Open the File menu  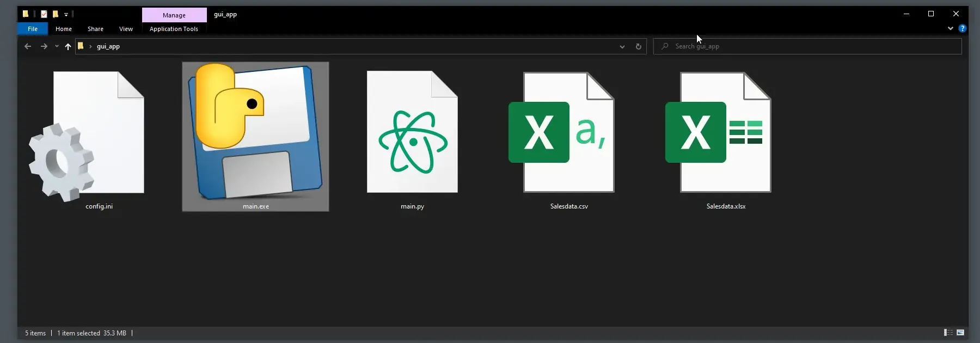(33, 29)
